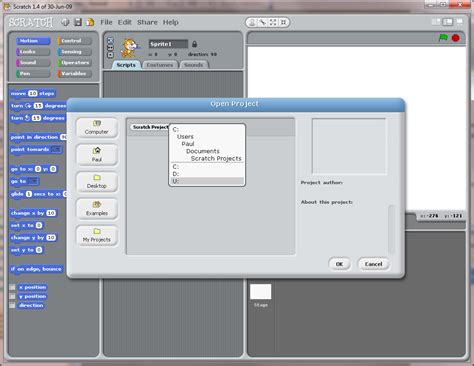Toggle y position reporter checkbox
This screenshot has height=366, width=474.
click(x=12, y=296)
